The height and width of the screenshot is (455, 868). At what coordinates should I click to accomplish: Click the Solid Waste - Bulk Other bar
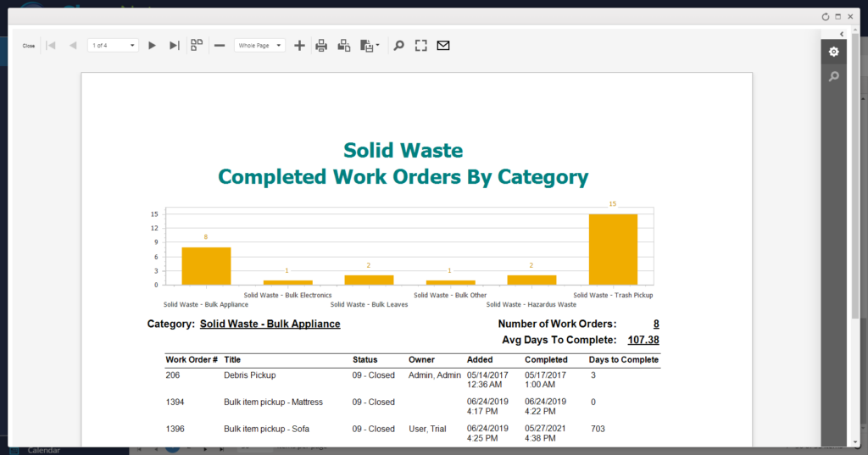(450, 283)
